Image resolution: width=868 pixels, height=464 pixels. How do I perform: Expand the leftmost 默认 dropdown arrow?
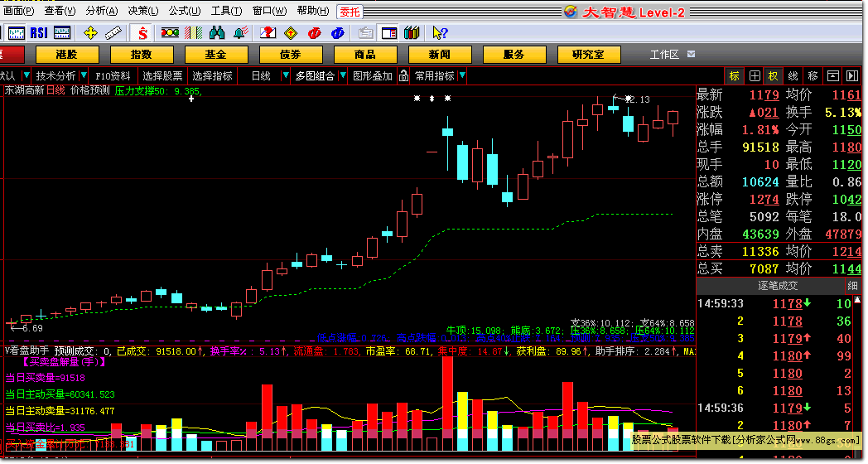tap(26, 75)
